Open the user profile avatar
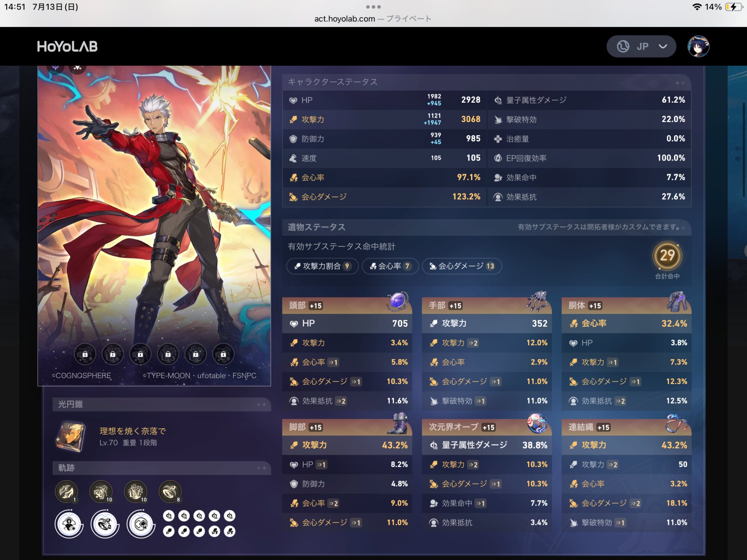 click(698, 46)
